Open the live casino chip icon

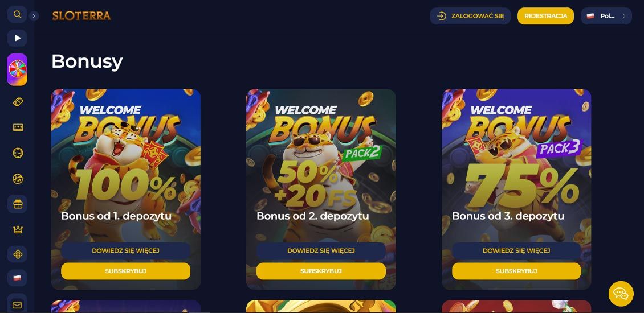click(18, 153)
